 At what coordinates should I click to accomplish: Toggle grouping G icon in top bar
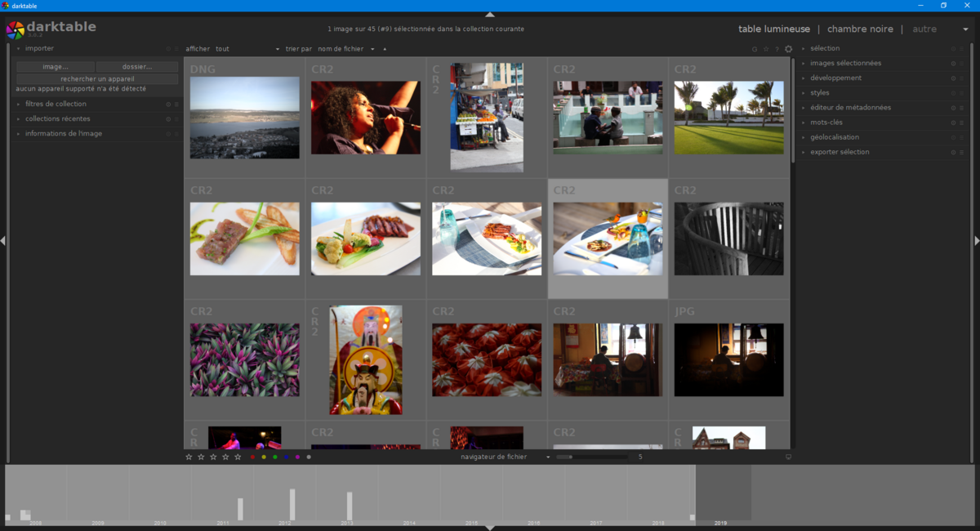755,49
